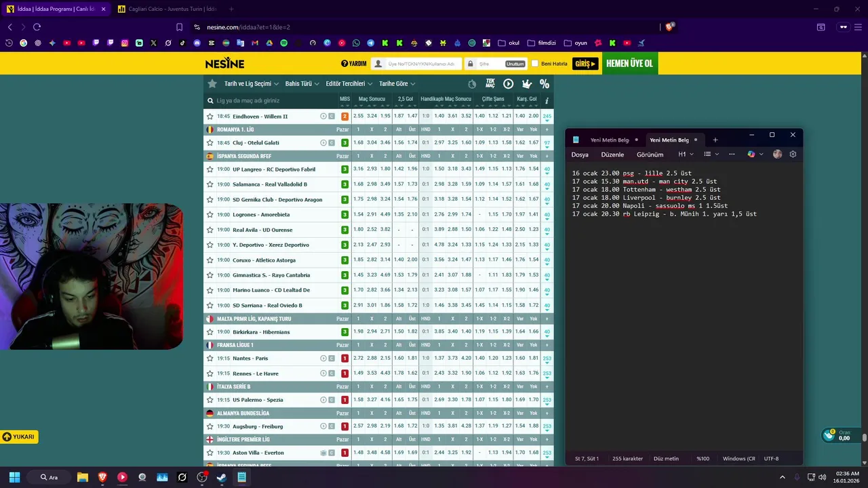This screenshot has width=868, height=488.
Task: Expand Tarih ve Lig Seçimi dropdown
Action: (252, 84)
